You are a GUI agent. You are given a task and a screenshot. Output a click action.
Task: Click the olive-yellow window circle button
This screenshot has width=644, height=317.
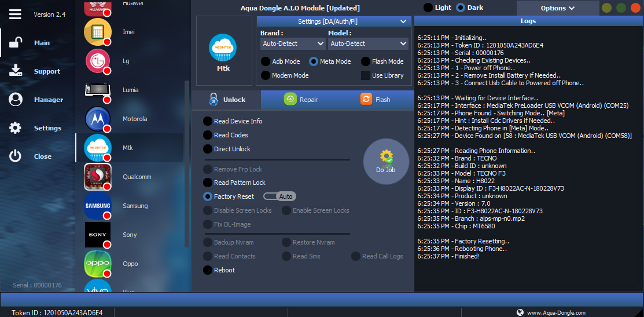pos(606,8)
